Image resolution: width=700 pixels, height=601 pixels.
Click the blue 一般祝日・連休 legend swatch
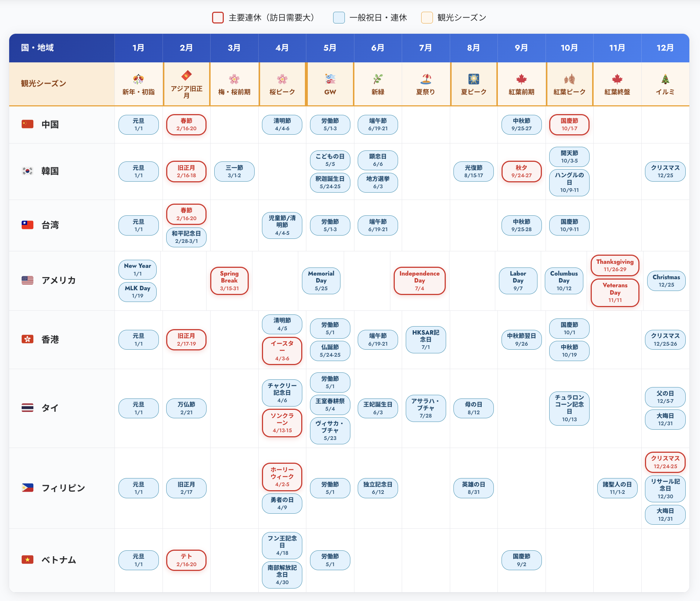click(x=339, y=18)
